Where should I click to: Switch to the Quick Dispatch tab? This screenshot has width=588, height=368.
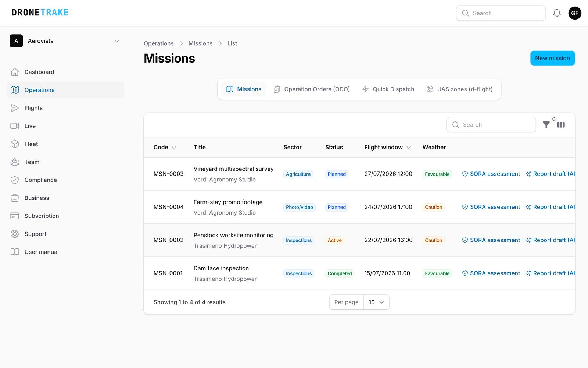click(x=388, y=89)
